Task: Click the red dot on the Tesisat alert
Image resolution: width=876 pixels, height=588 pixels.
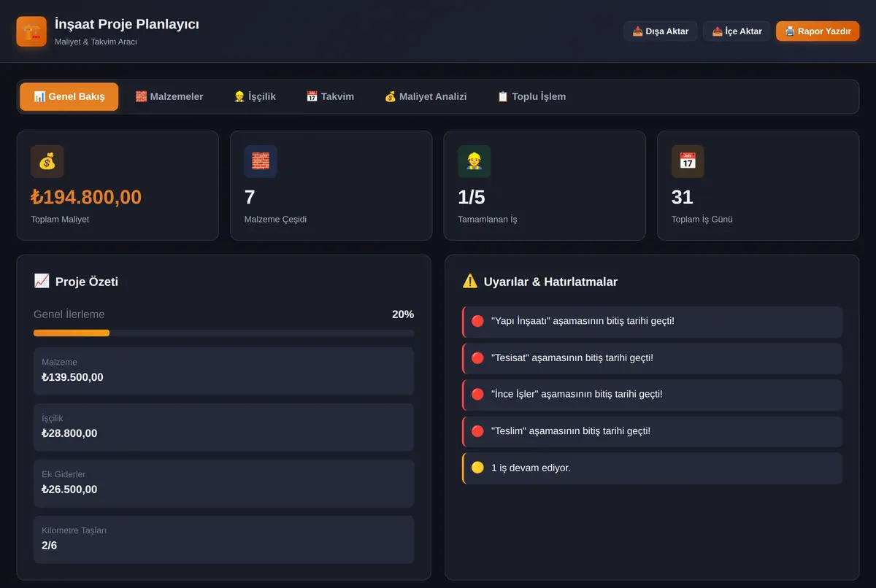Action: [x=477, y=357]
